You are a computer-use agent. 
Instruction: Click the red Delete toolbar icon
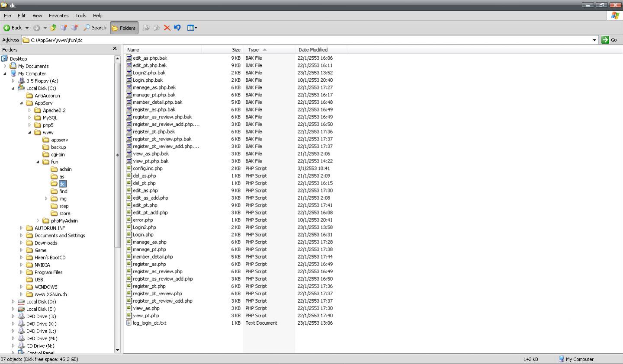tap(167, 28)
